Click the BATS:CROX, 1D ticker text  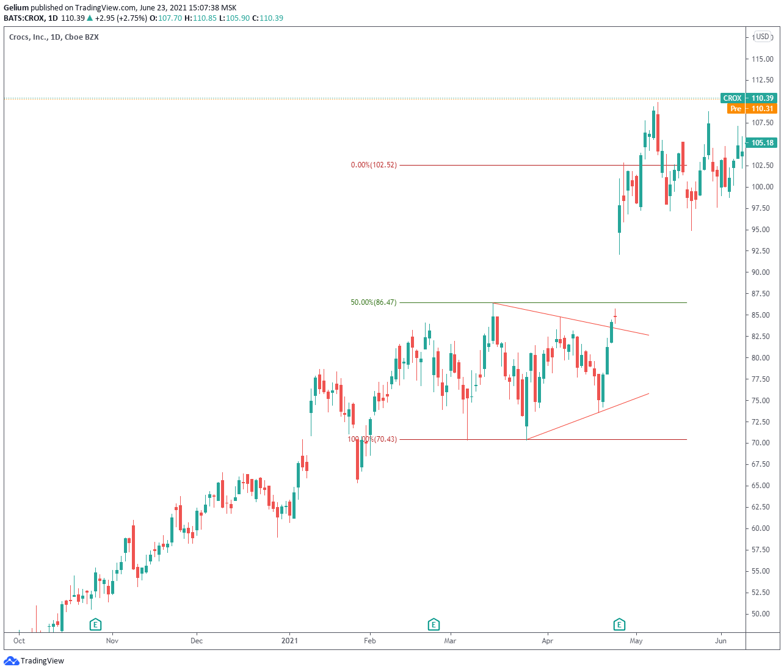tap(31, 18)
